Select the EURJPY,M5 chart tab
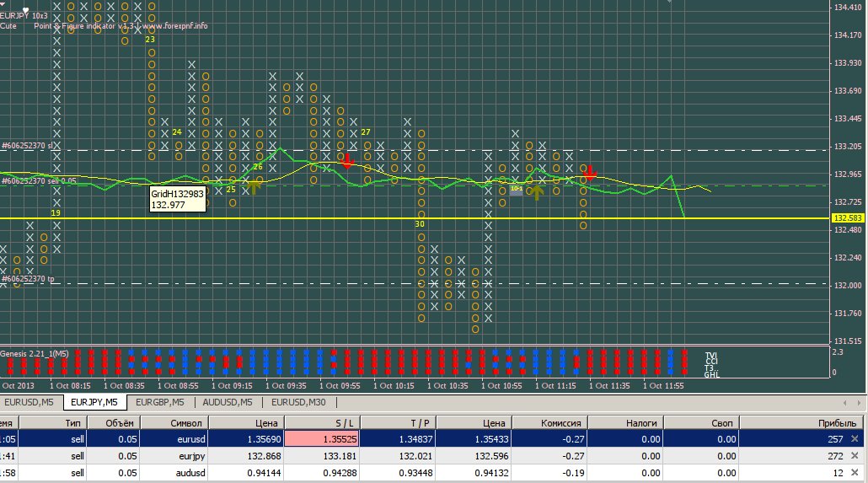The height and width of the screenshot is (483, 868). click(x=94, y=402)
